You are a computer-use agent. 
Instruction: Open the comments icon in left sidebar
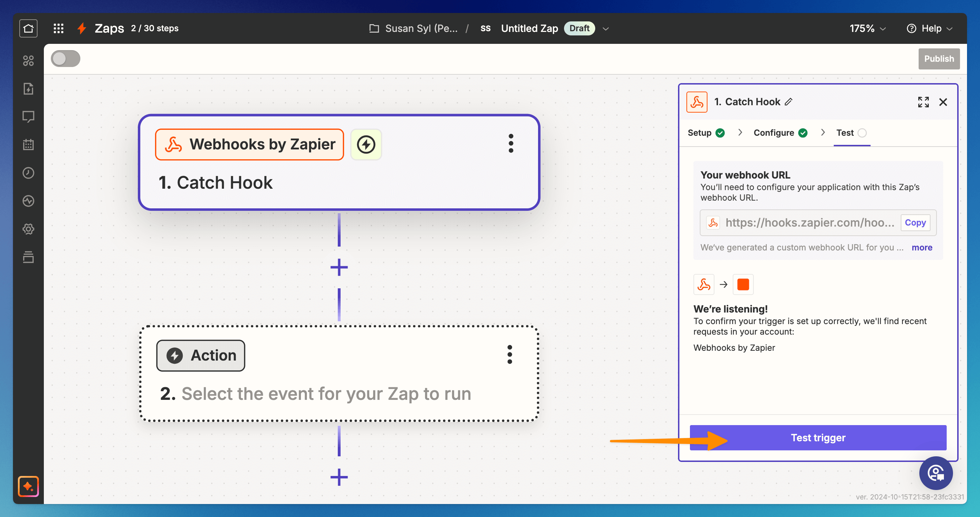pos(28,116)
